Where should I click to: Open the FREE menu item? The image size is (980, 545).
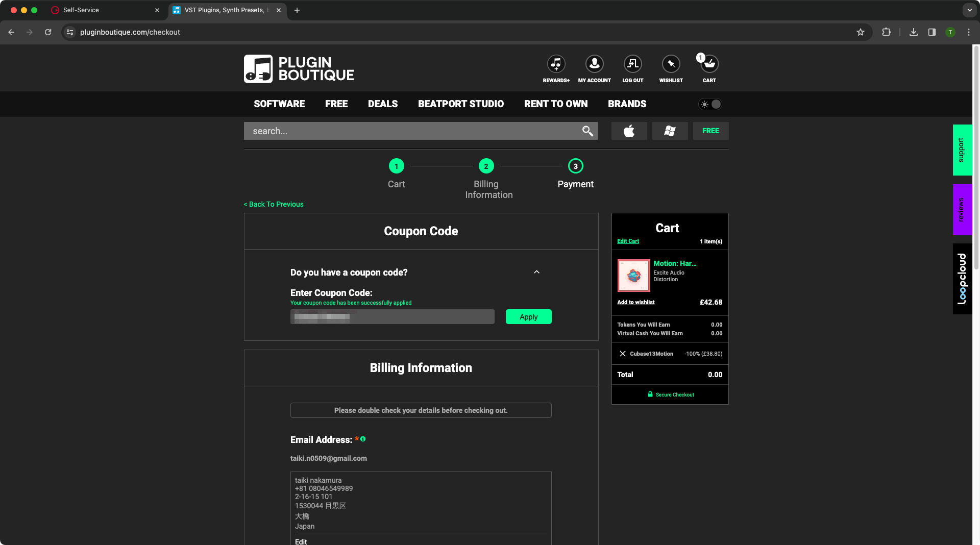(336, 104)
